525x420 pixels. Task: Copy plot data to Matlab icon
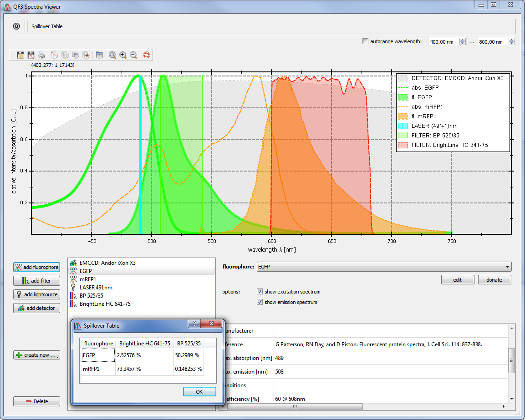pos(86,55)
